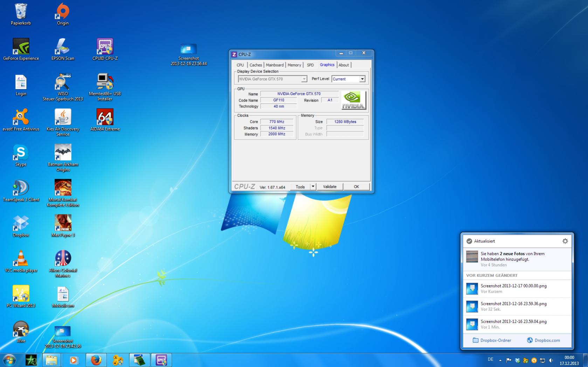The width and height of the screenshot is (588, 367).
Task: Expand the Perf Level dropdown
Action: pyautogui.click(x=362, y=79)
